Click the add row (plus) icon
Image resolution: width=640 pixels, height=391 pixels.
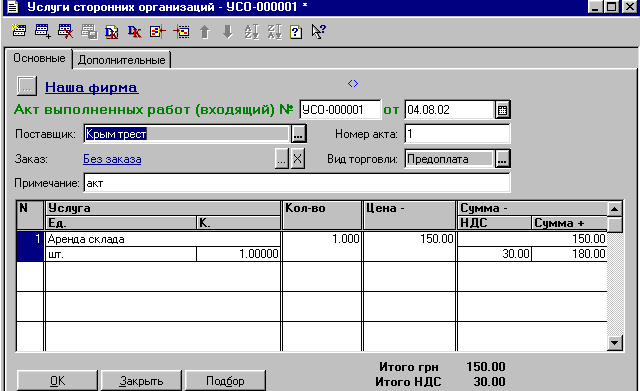click(42, 31)
